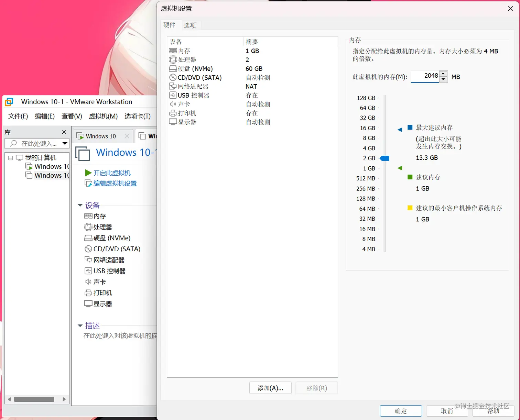Select hard disk (NVMe) icon in settings list

point(173,69)
